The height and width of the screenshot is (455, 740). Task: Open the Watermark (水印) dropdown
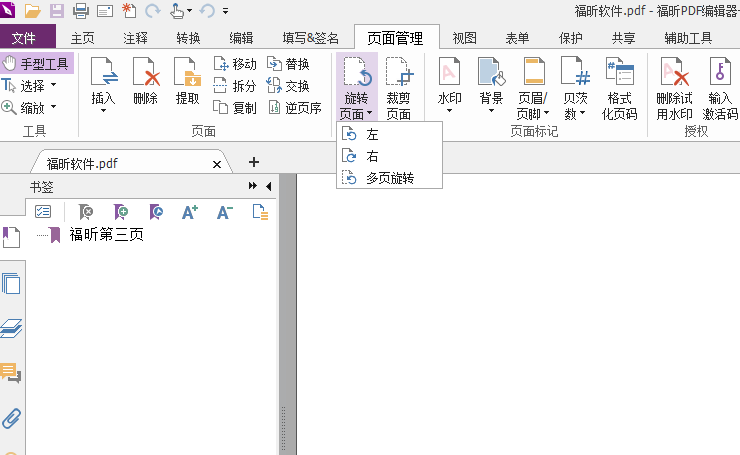[x=449, y=87]
